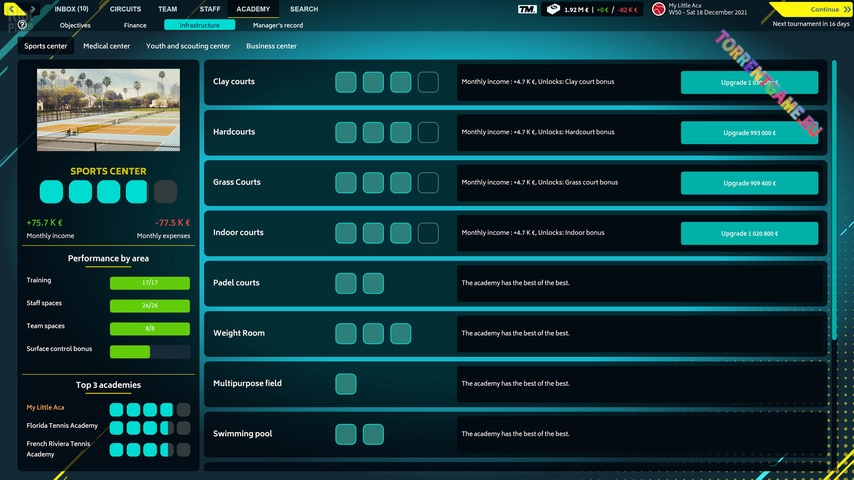Click the third Weight Room level square
This screenshot has width=854, height=480.
[400, 333]
